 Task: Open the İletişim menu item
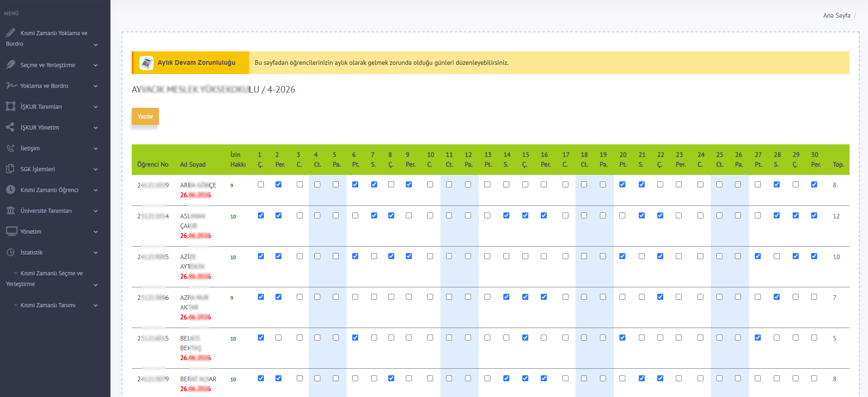55,148
